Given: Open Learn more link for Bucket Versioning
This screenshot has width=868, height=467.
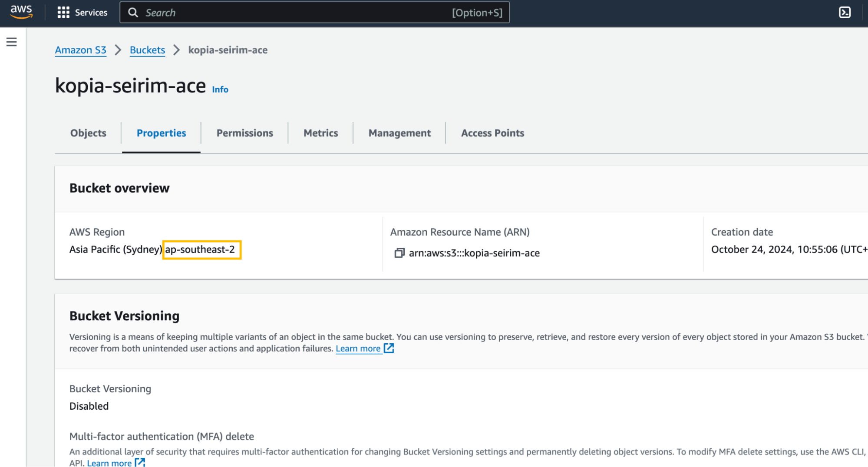Looking at the screenshot, I should pos(358,349).
